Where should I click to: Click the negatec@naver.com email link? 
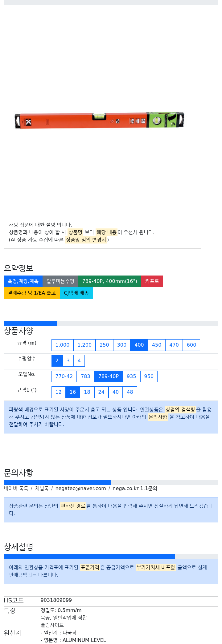[80, 488]
